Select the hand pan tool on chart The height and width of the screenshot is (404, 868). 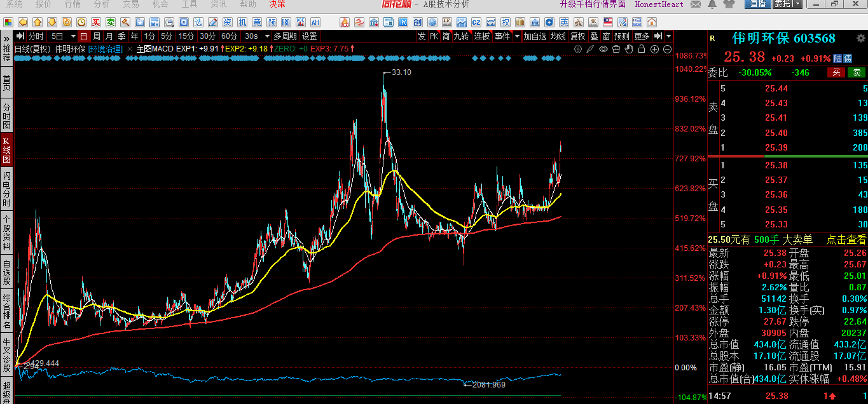[630, 49]
